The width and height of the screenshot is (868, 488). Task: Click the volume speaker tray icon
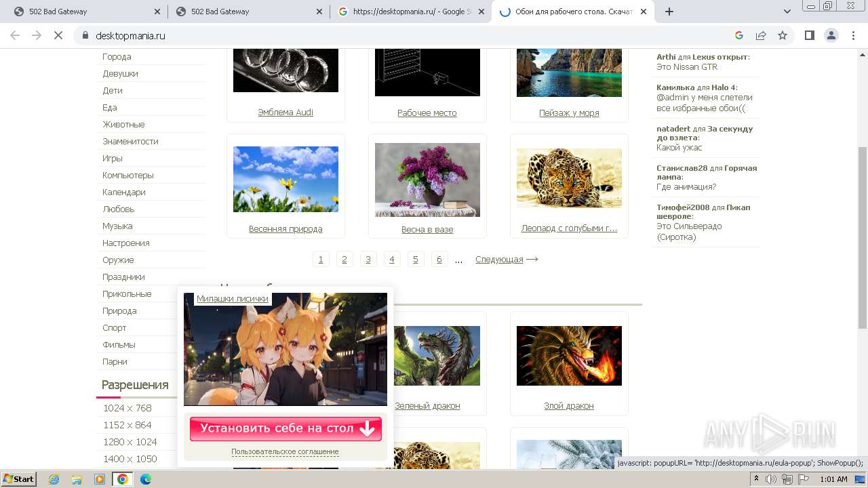[x=771, y=479]
